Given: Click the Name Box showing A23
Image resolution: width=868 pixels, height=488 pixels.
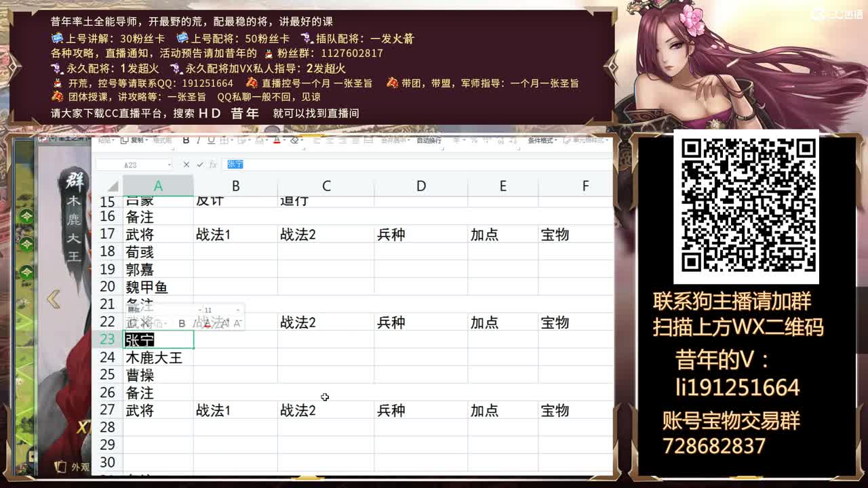Looking at the screenshot, I should [134, 165].
